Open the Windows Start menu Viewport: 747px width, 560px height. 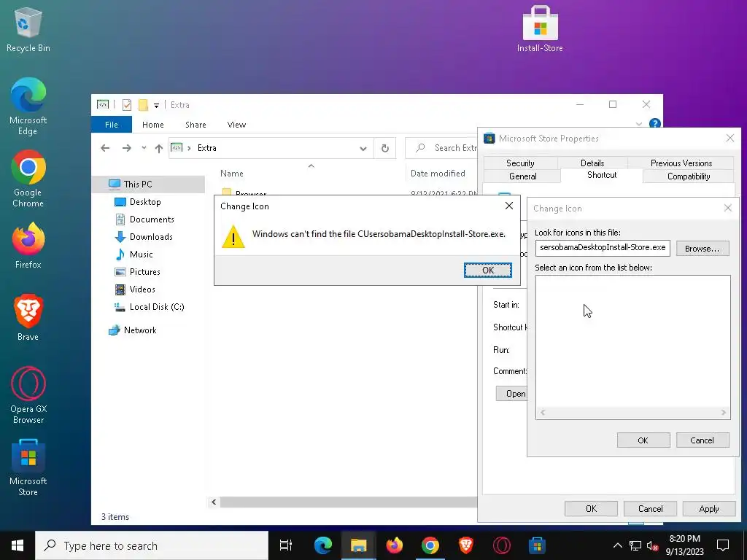[x=18, y=545]
